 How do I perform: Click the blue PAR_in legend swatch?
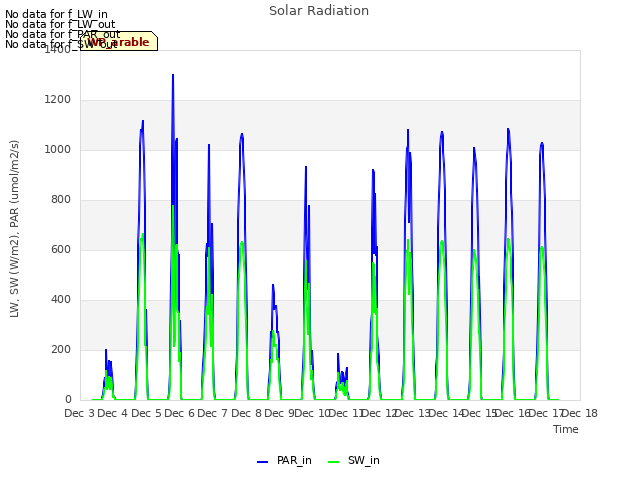pos(262,462)
